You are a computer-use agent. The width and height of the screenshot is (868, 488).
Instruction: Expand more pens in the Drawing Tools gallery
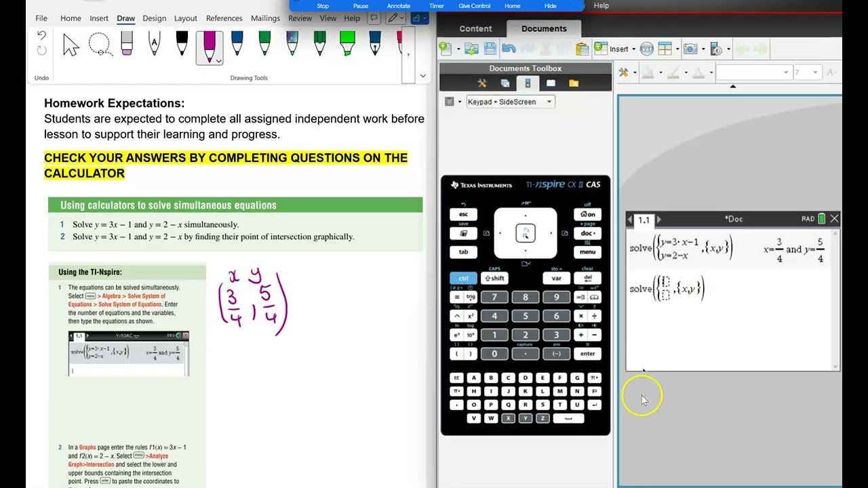[408, 54]
